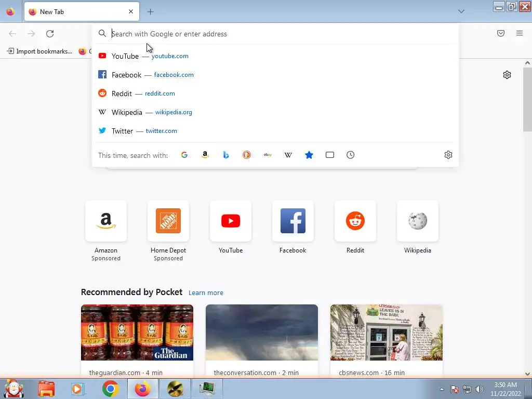Open the theguardian.com Pocket story image
This screenshot has height=399, width=532.
click(137, 332)
